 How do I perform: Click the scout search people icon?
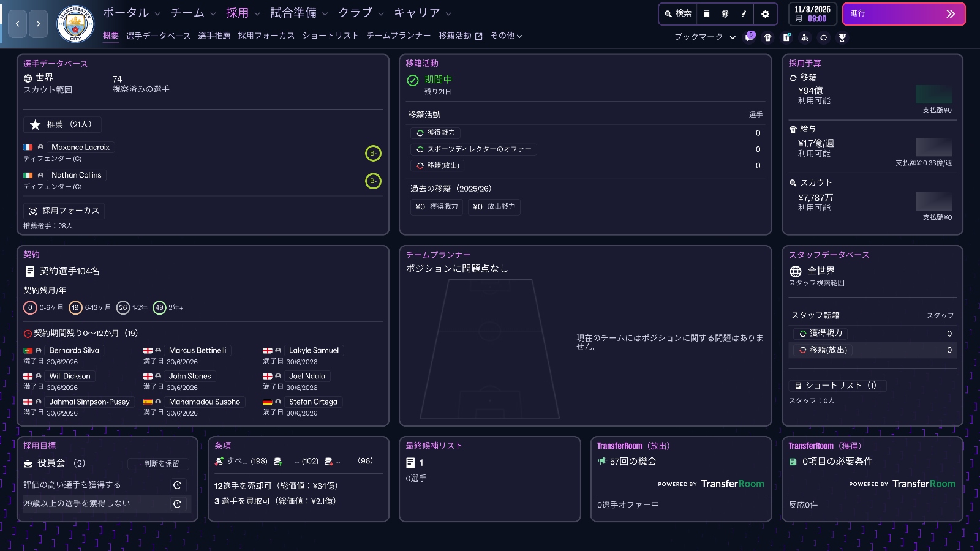(805, 37)
